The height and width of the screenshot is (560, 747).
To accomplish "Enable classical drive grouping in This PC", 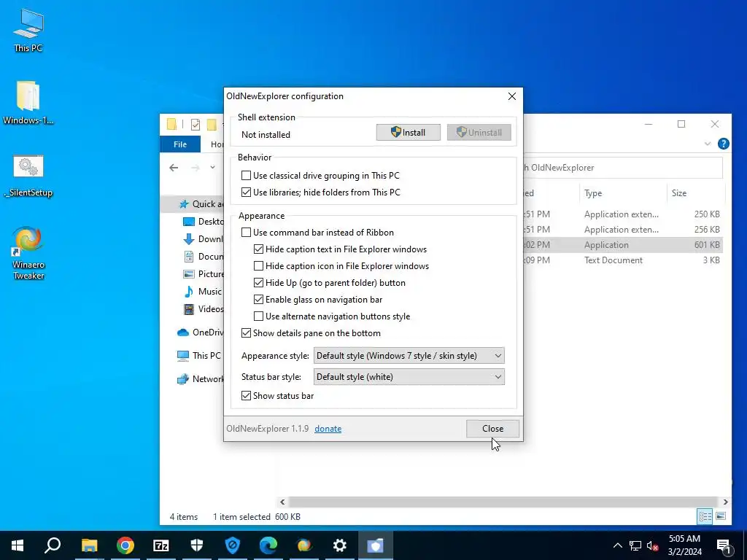I will pos(246,175).
